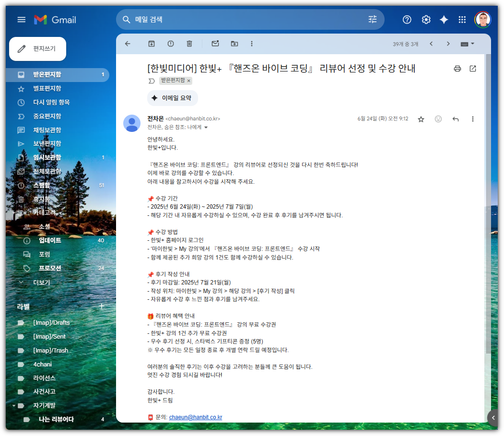
Task: Report this email as spam
Action: coord(171,44)
